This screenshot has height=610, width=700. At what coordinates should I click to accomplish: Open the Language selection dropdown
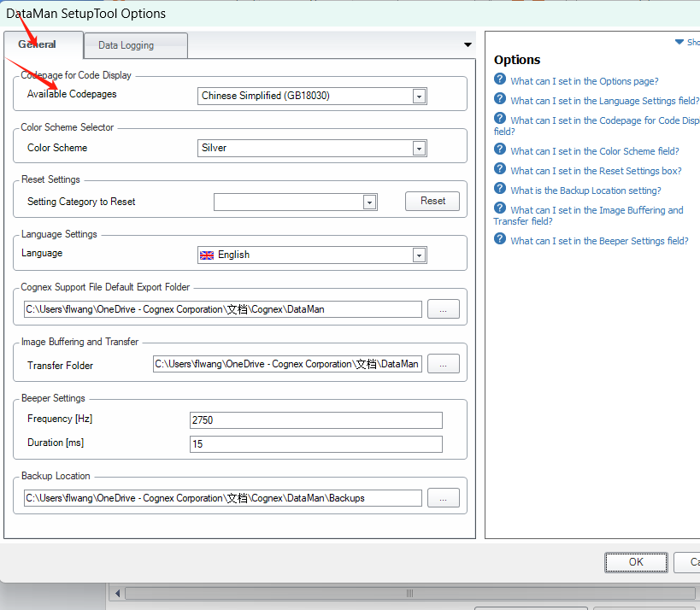[419, 255]
